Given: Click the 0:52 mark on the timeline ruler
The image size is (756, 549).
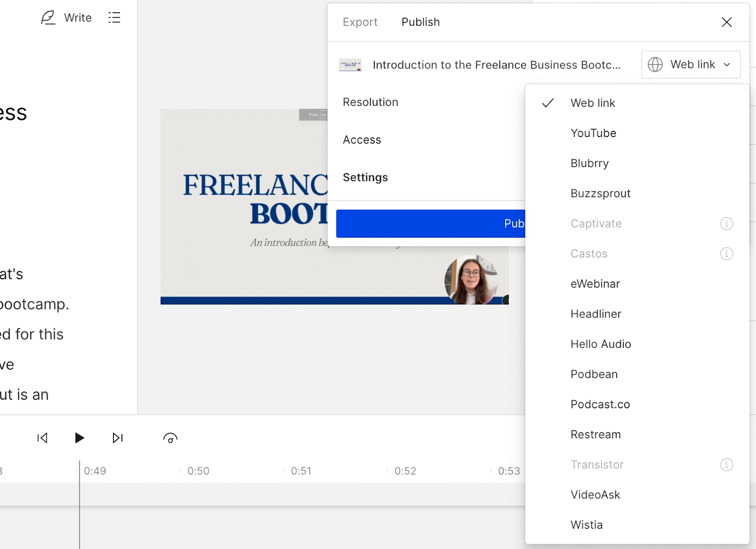Looking at the screenshot, I should (x=405, y=471).
